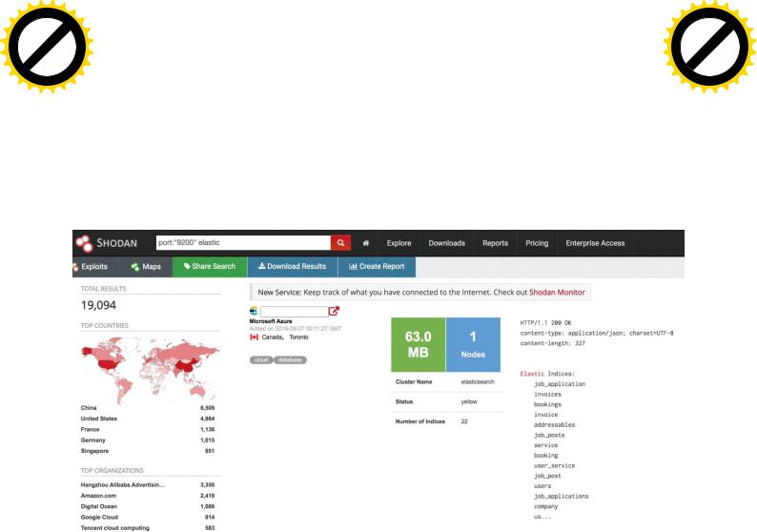This screenshot has width=757, height=532.
Task: Click the top countries world map
Action: click(151, 369)
